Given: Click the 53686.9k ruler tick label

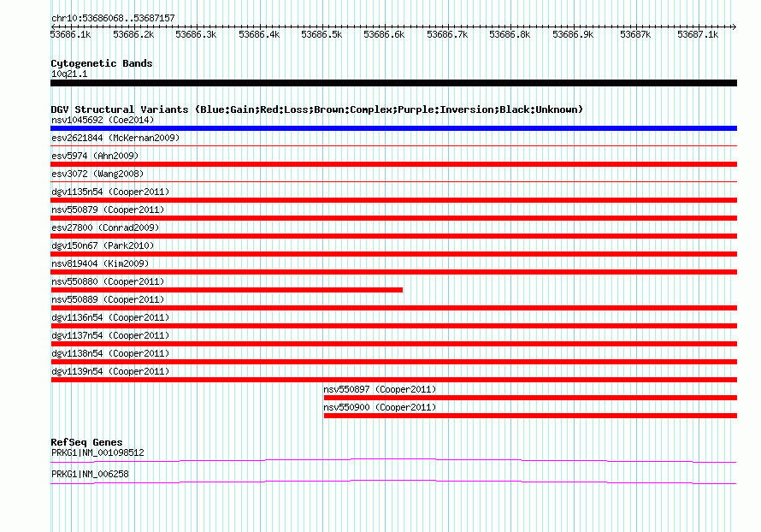Looking at the screenshot, I should click(x=573, y=34).
